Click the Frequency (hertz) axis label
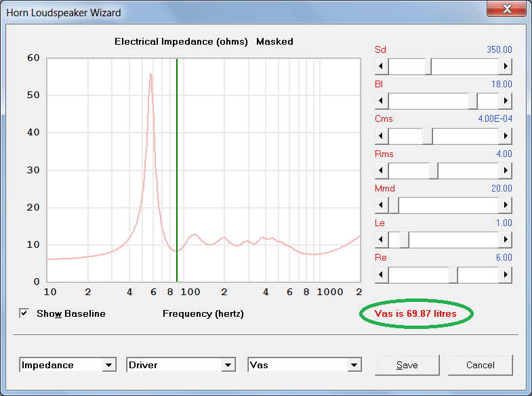The width and height of the screenshot is (532, 396). [x=203, y=313]
